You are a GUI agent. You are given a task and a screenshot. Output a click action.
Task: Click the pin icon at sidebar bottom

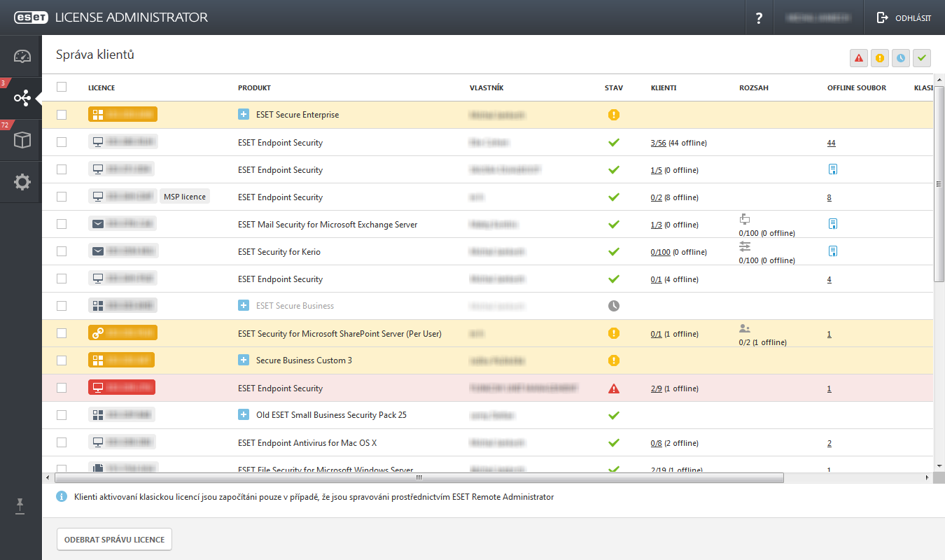tap(21, 507)
